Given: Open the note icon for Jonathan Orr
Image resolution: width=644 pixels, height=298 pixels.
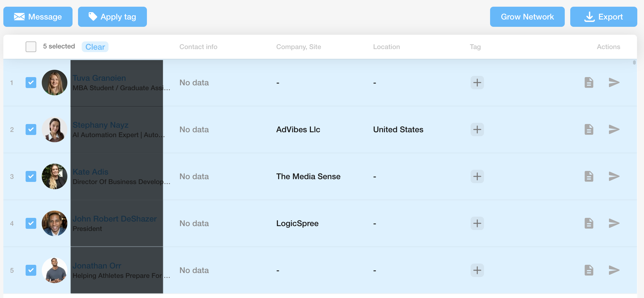Looking at the screenshot, I should (589, 270).
